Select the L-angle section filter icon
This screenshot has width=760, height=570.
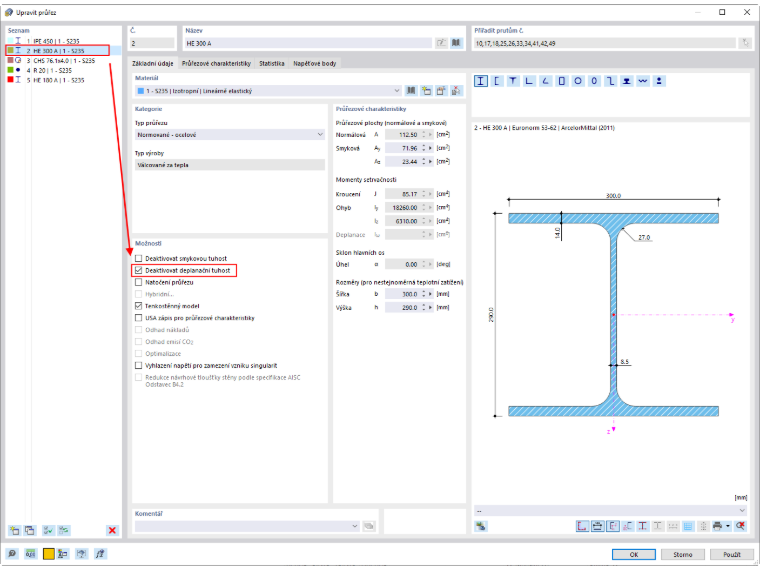529,81
